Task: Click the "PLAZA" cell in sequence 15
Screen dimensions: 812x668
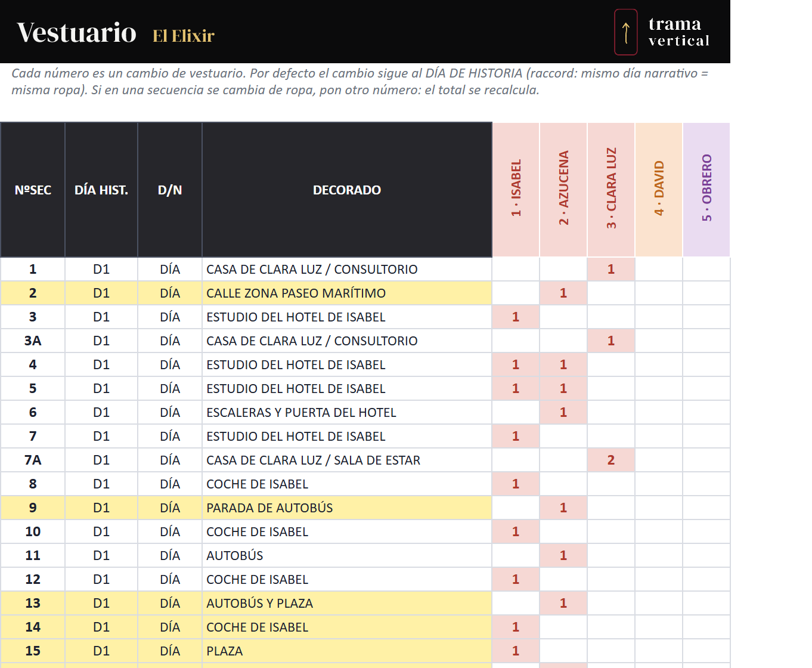Action: pos(347,651)
